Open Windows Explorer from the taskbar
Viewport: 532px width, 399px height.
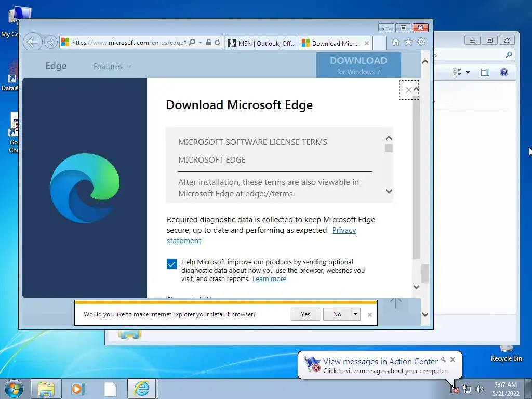click(46, 389)
